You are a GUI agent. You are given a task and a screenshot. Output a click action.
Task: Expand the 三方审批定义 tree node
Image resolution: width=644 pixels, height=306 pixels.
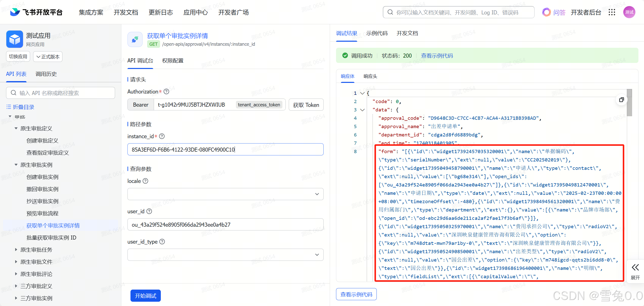click(x=16, y=286)
